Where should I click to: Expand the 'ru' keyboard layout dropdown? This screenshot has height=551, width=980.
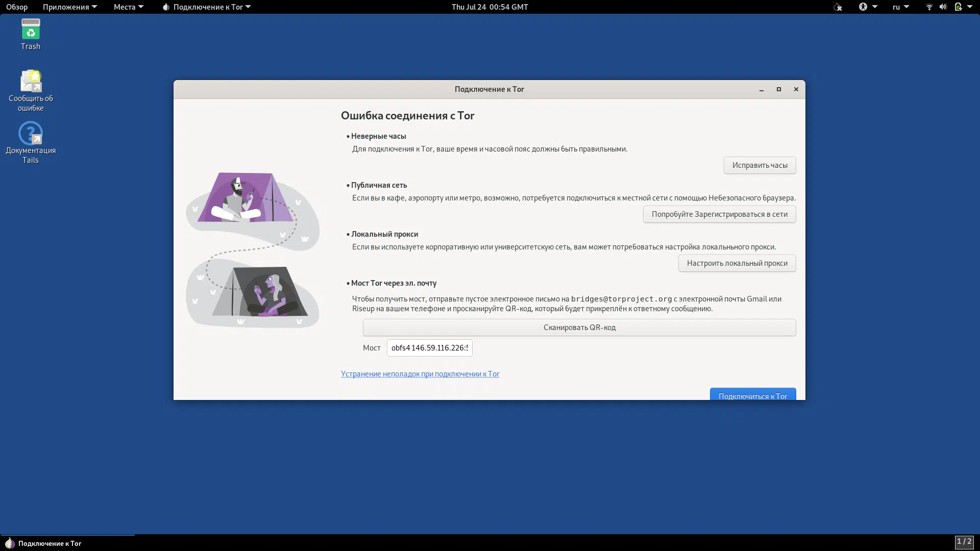pyautogui.click(x=900, y=7)
